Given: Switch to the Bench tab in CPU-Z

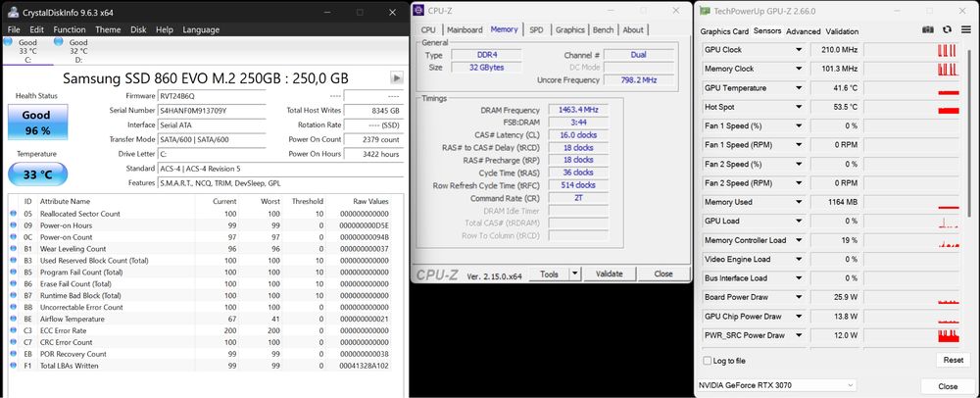Looking at the screenshot, I should pos(603,30).
